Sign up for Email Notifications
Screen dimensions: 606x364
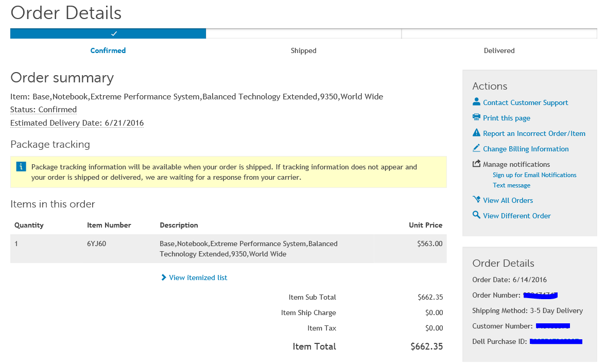coord(534,175)
